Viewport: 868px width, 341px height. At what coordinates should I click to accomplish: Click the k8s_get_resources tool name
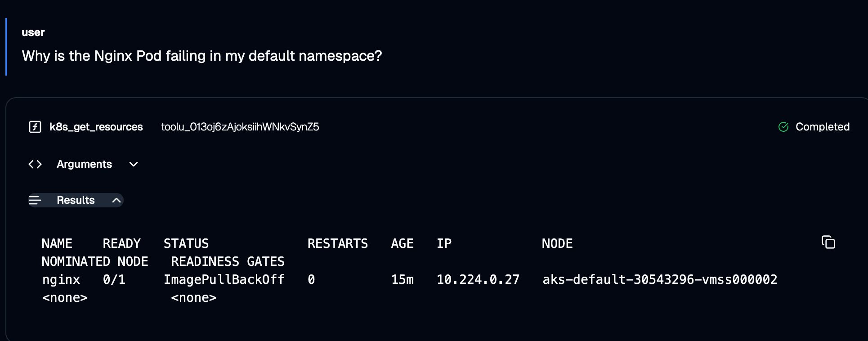[x=96, y=127]
